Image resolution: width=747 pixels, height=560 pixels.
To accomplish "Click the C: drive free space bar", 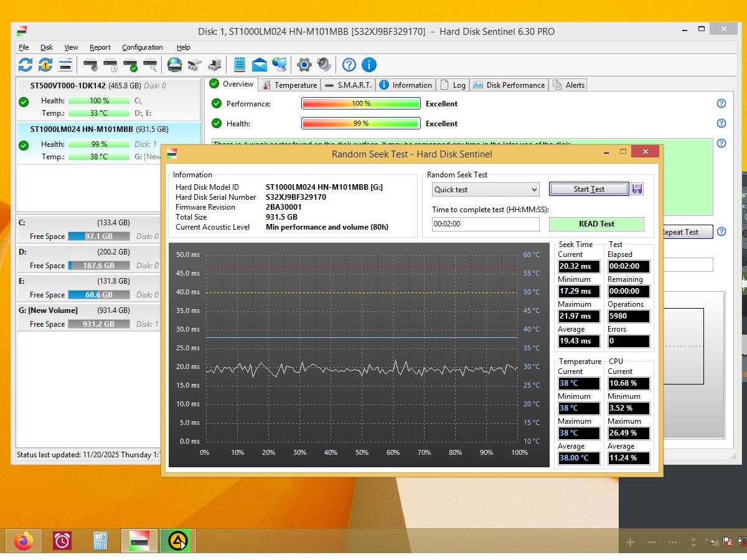I will point(98,236).
